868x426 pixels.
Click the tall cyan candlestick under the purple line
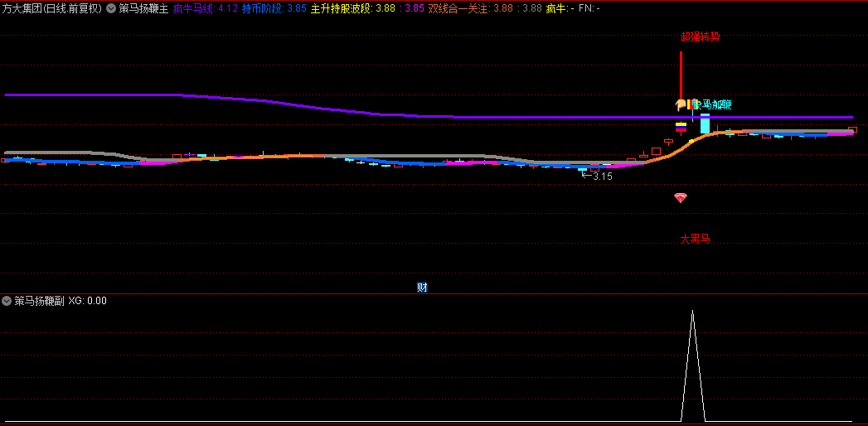(x=705, y=123)
